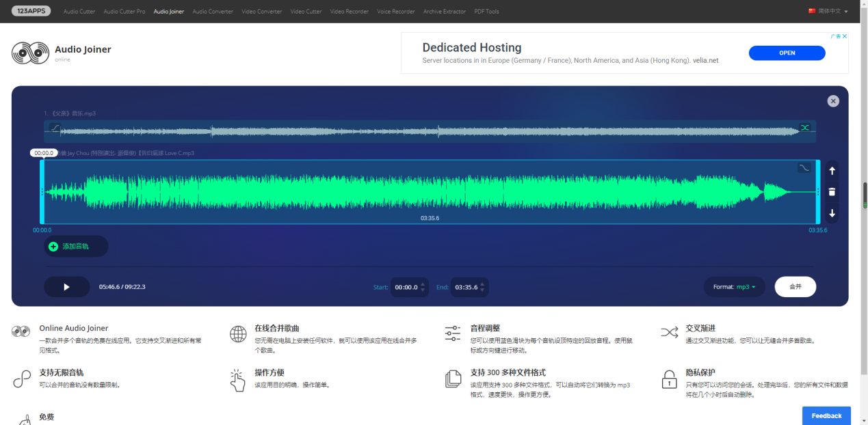Open Video Cutter from the top menu

(x=306, y=12)
